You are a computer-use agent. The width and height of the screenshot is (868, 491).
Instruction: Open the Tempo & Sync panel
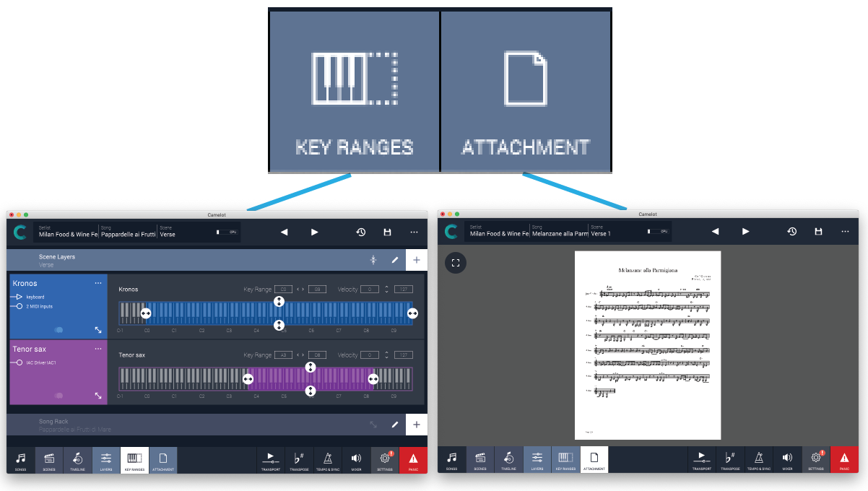point(327,460)
